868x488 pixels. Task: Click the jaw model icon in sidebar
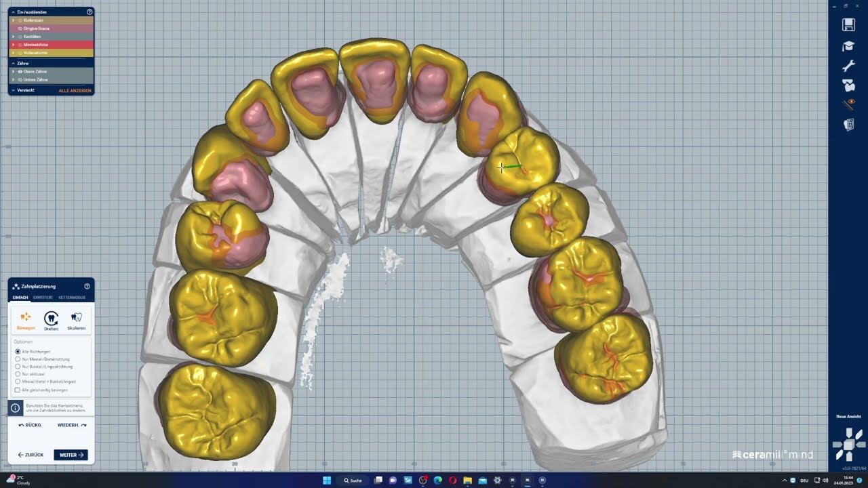click(848, 125)
